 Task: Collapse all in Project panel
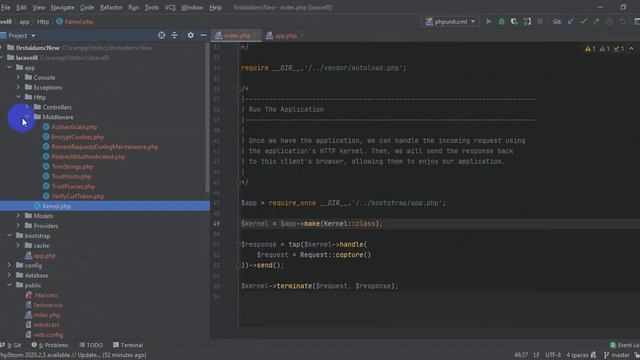click(x=174, y=36)
